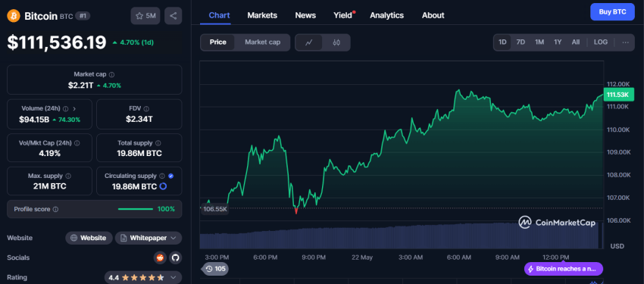Select the 1M time range

point(539,42)
